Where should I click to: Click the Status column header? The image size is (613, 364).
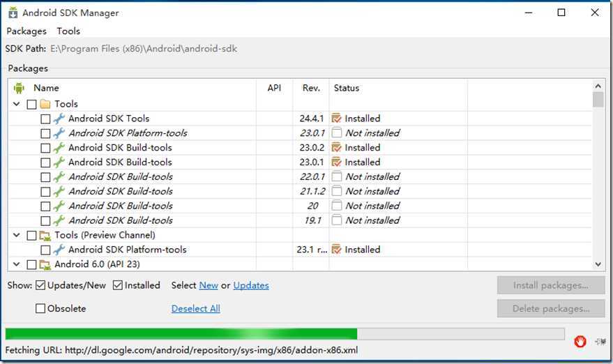pos(347,88)
